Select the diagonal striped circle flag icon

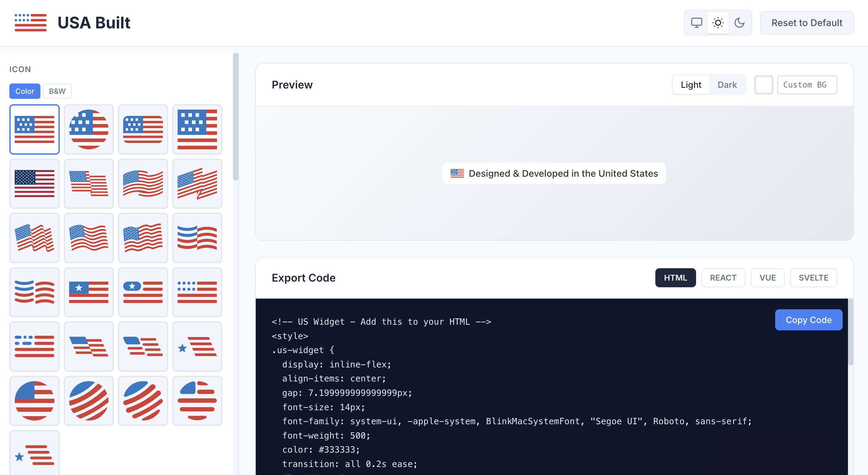88,401
